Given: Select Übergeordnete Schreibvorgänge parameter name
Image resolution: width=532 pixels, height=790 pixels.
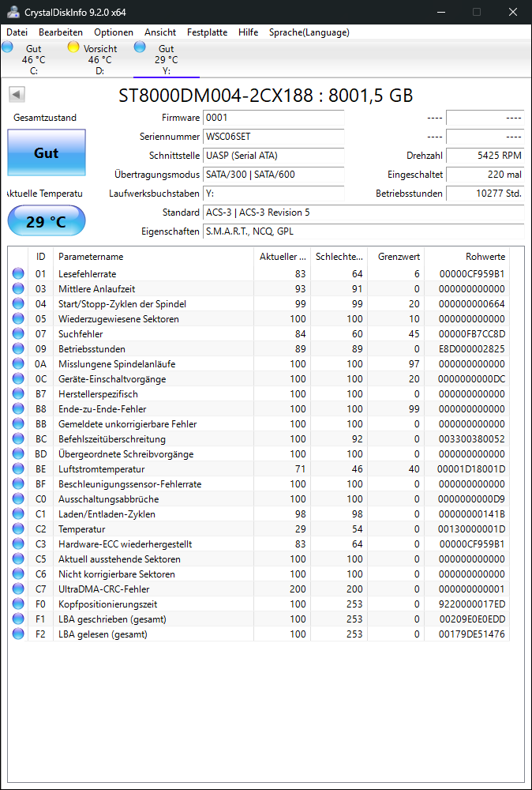Looking at the screenshot, I should [x=126, y=454].
